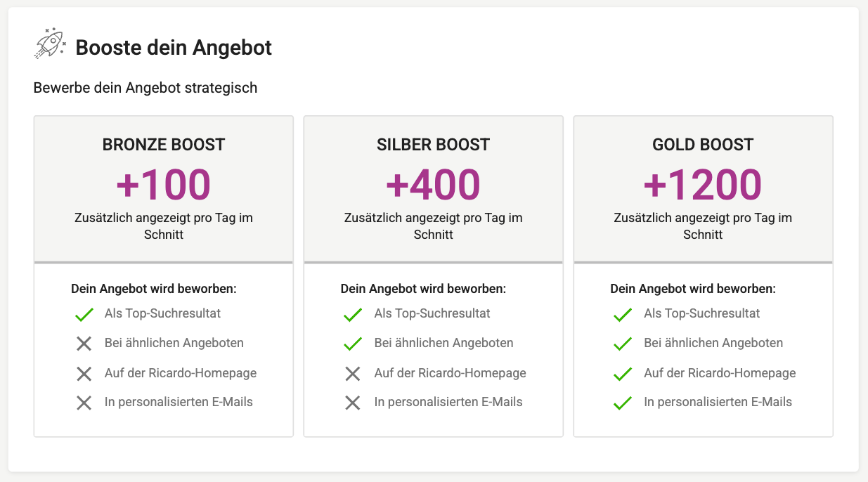This screenshot has width=868, height=482.
Task: Click Gold check icon for ähnlichen Angeboten
Action: tap(623, 344)
